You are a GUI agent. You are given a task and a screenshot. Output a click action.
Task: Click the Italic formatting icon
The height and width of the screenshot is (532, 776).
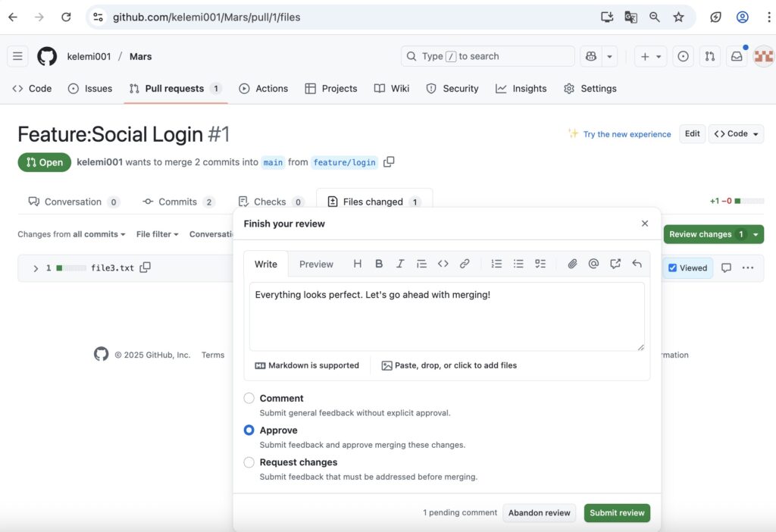click(x=400, y=264)
